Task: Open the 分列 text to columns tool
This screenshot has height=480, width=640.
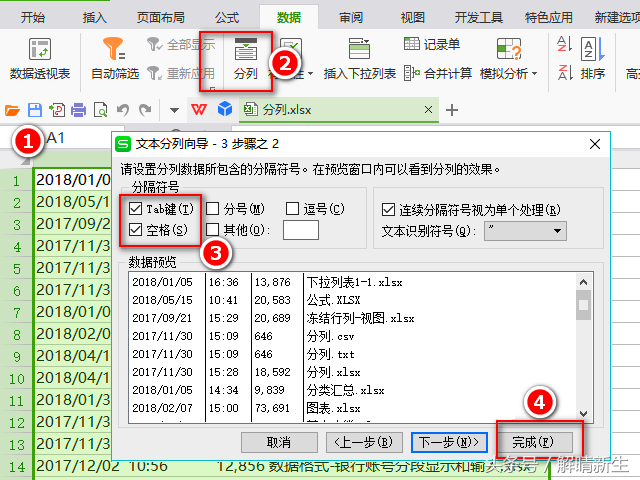Action: (245, 59)
